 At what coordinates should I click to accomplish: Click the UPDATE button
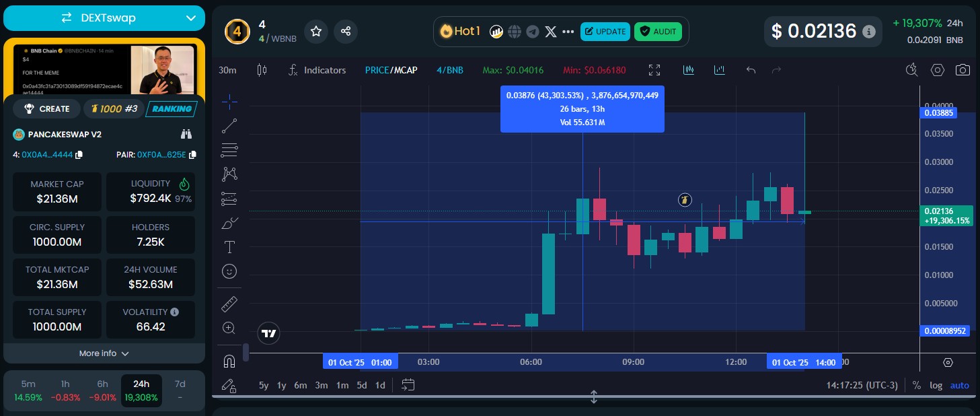(605, 32)
